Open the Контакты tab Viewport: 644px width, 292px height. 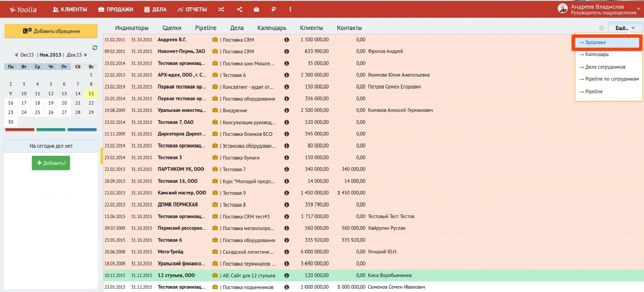pyautogui.click(x=349, y=28)
